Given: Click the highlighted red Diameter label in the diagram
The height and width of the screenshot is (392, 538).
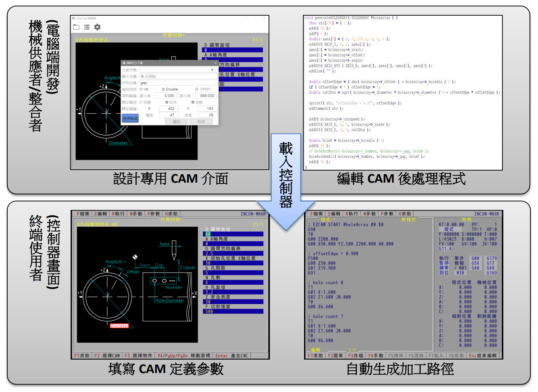Looking at the screenshot, I should [x=119, y=326].
